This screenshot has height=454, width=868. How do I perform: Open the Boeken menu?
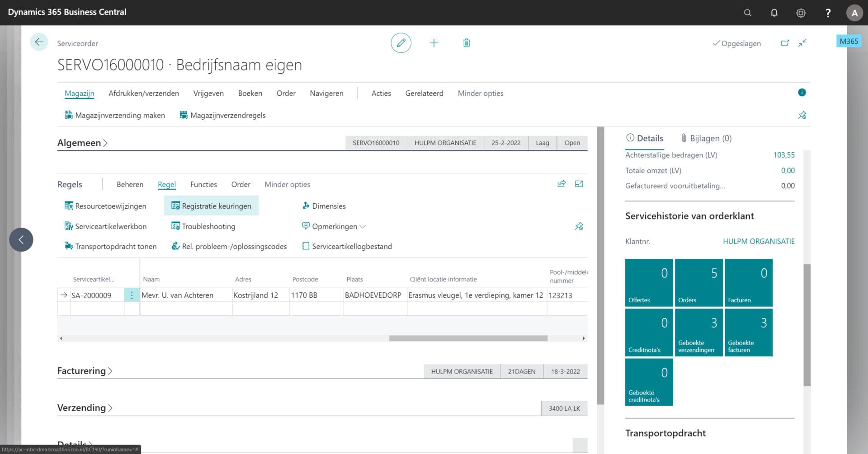[x=250, y=93]
